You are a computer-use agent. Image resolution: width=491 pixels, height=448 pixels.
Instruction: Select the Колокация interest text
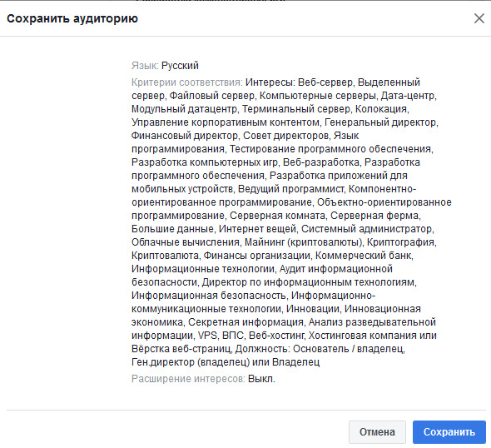[x=382, y=109]
